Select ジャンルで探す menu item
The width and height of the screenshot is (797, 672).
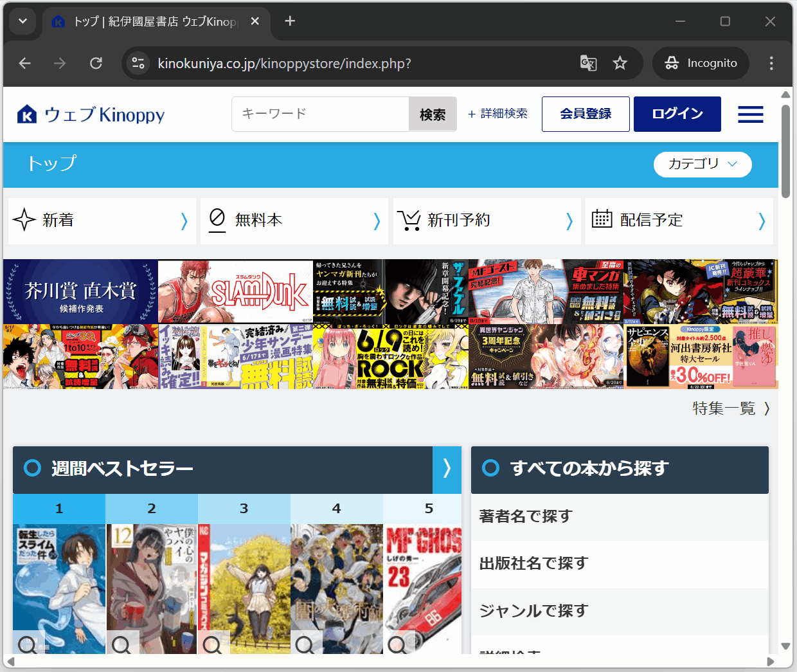620,611
